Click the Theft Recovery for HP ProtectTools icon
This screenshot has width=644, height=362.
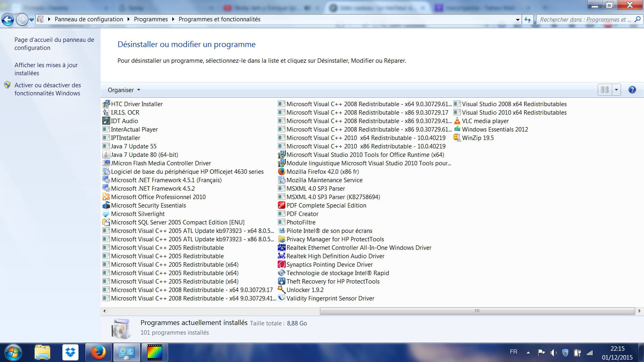[x=282, y=281]
